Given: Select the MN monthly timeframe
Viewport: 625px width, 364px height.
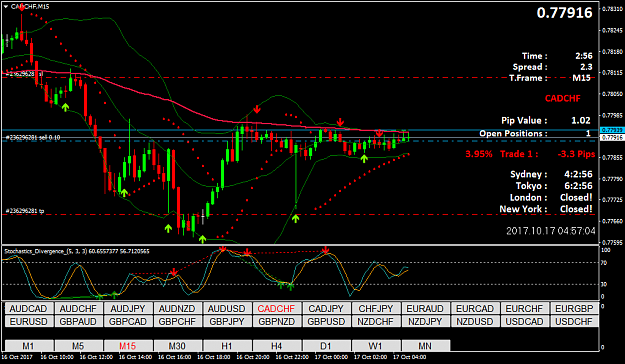Looking at the screenshot, I should (425, 346).
